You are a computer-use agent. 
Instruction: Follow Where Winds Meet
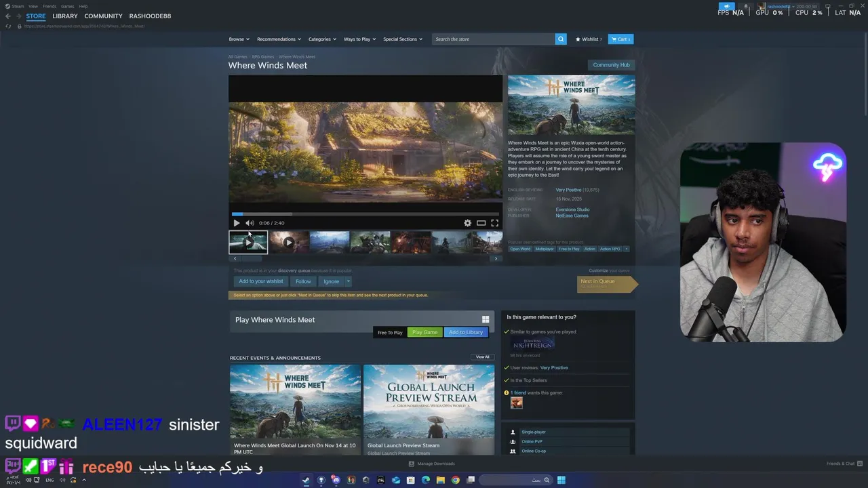coord(303,281)
